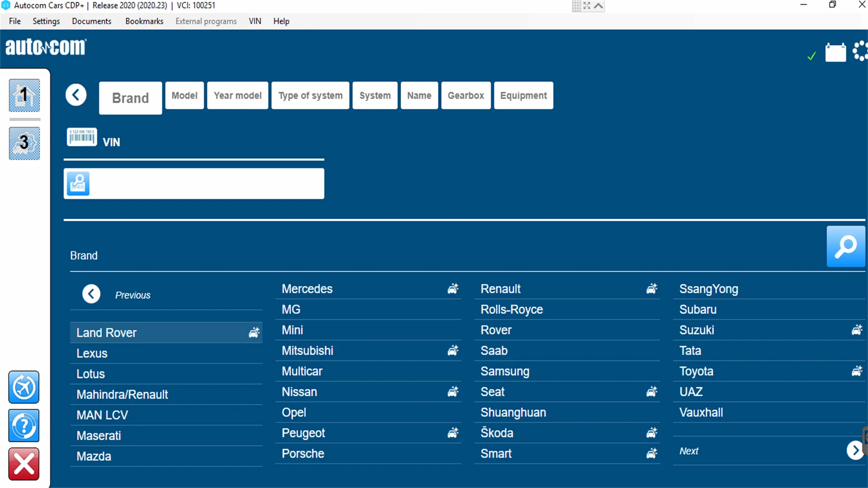
Task: Open the Bookmarks menu
Action: click(x=144, y=21)
